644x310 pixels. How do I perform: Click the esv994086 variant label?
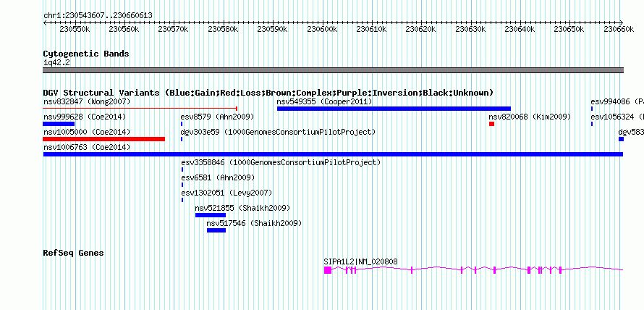click(617, 101)
